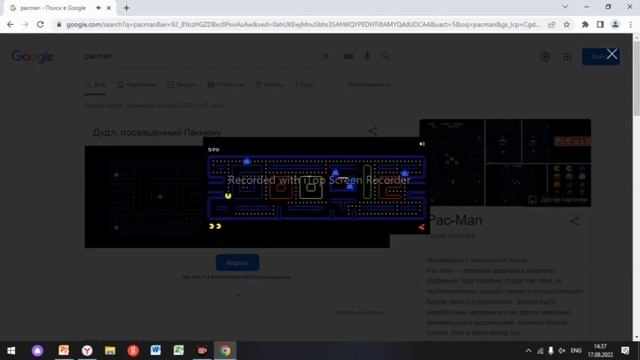Clear the search query with X
The height and width of the screenshot is (360, 640).
pos(325,56)
